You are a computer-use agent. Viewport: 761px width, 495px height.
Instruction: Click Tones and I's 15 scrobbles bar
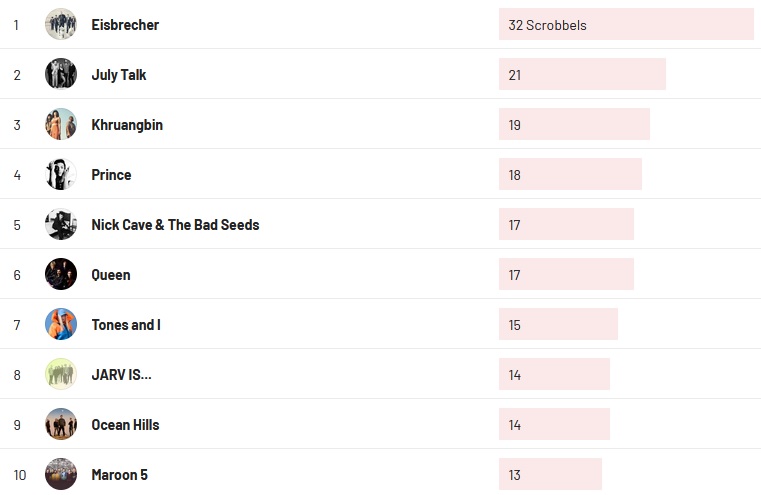(x=558, y=325)
